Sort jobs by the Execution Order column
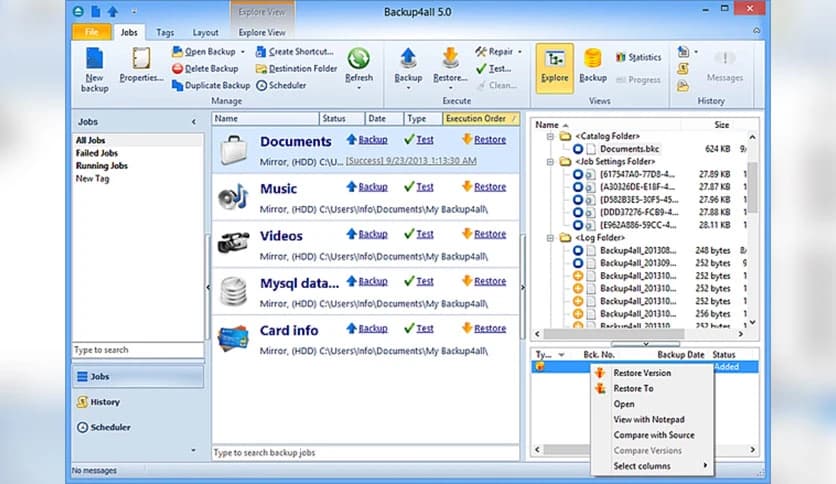Screen dimensions: 836x484 (x=480, y=119)
